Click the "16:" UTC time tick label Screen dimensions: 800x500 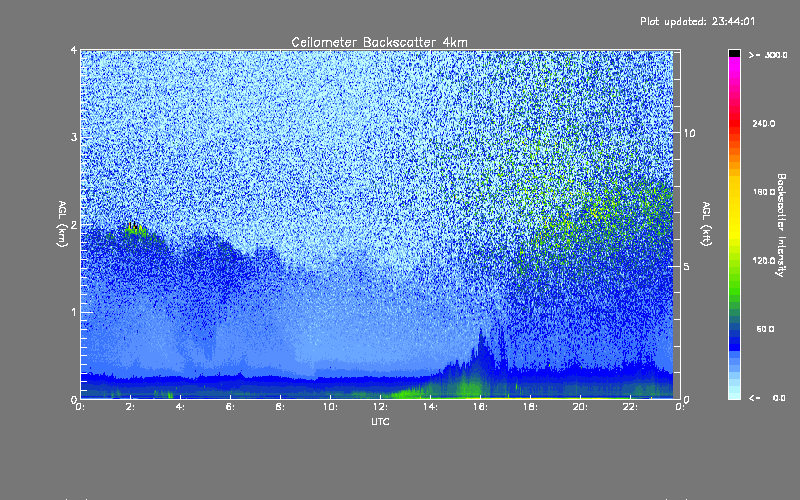[480, 407]
